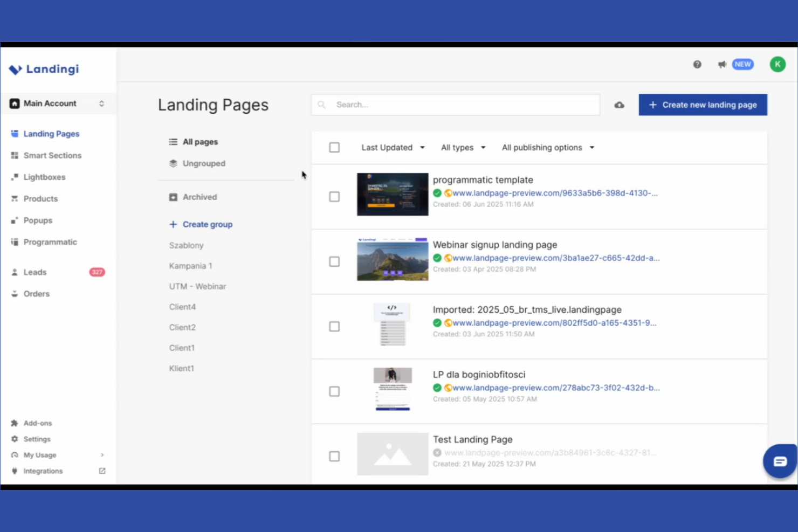Click the Create new landing page button
Image resolution: width=798 pixels, height=532 pixels.
[703, 105]
